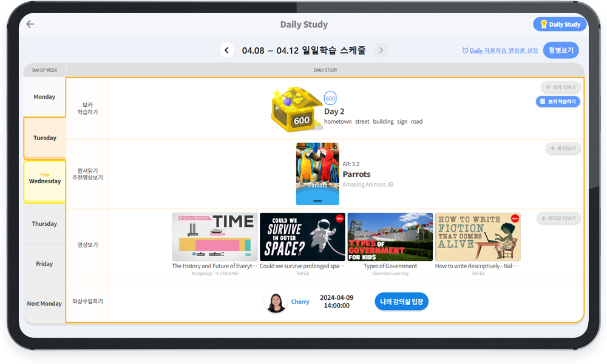Click the Daily Study badge button
The height and width of the screenshot is (364, 607).
[x=560, y=24]
